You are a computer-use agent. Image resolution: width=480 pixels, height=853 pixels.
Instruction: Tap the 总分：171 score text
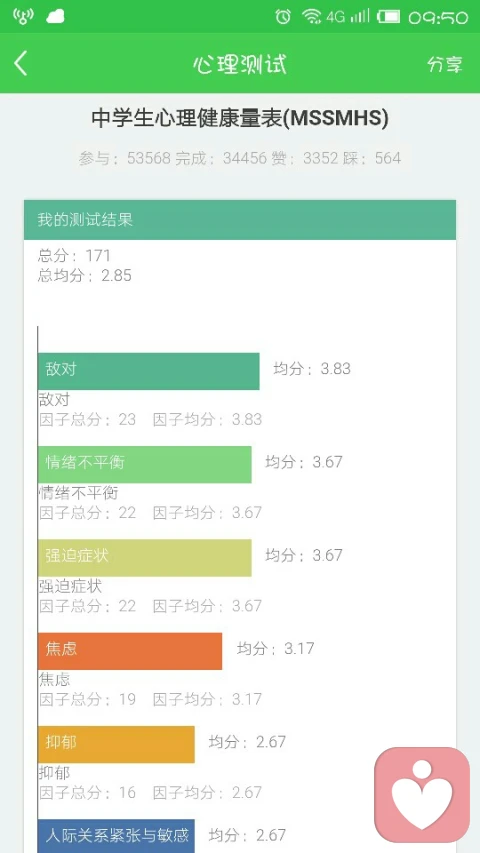75,255
